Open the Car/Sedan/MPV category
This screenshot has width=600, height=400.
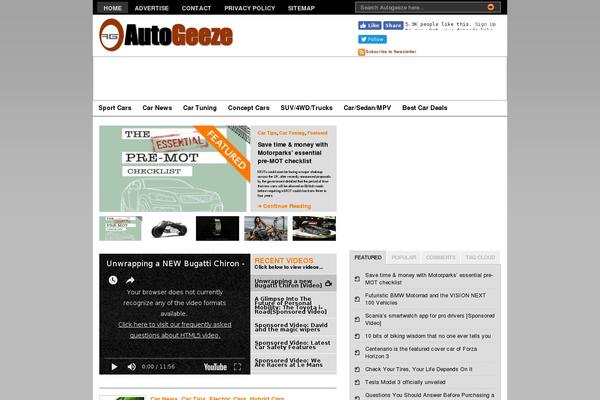[x=367, y=108]
